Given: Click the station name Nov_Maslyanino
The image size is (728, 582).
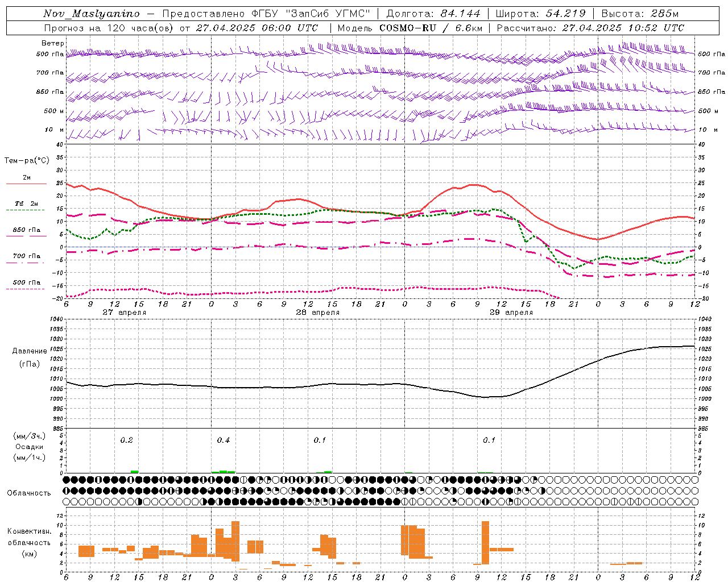Looking at the screenshot, I should point(92,14).
